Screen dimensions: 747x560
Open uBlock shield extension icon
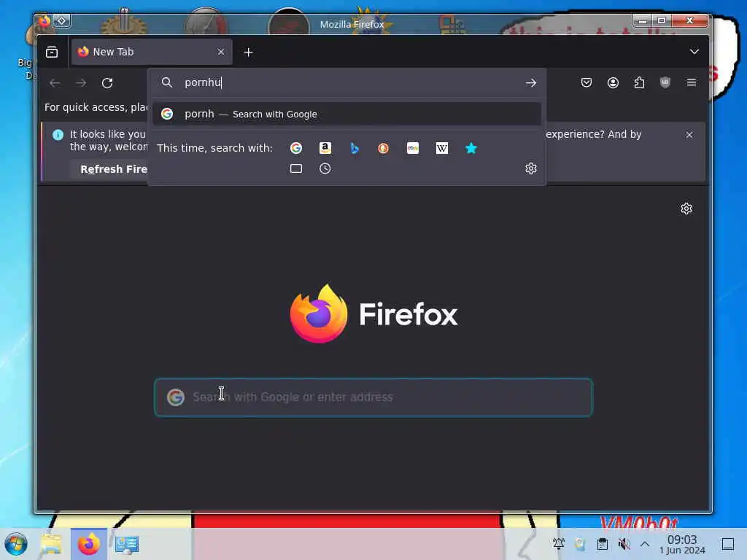coord(665,83)
